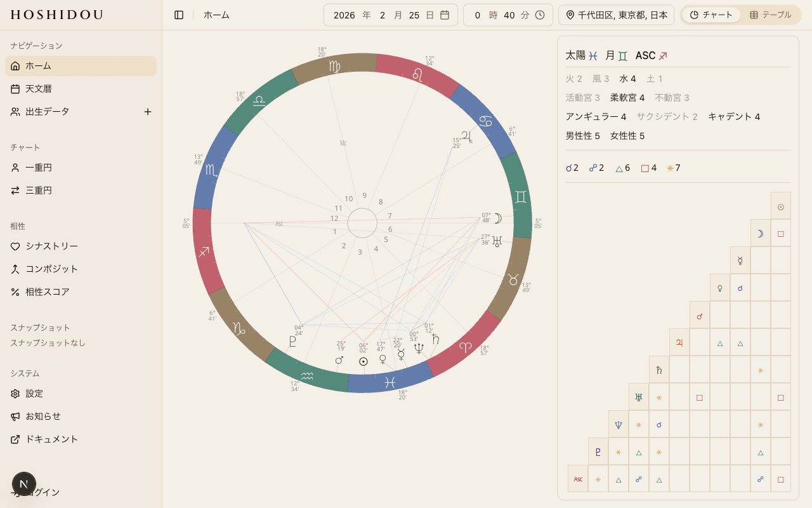Screen dimensions: 812x508
Task: Switch to チャート view
Action: click(x=711, y=15)
